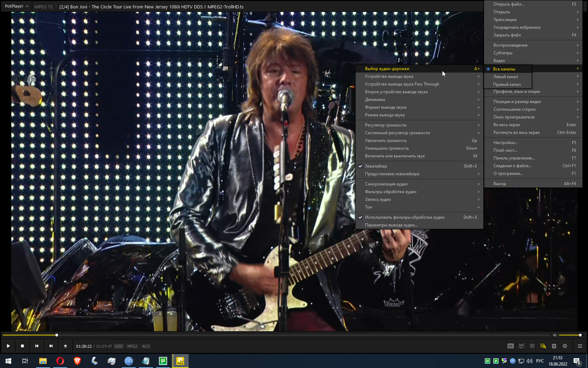Switch to uTorrent in the taskbar
This screenshot has height=368, width=588.
point(163,361)
